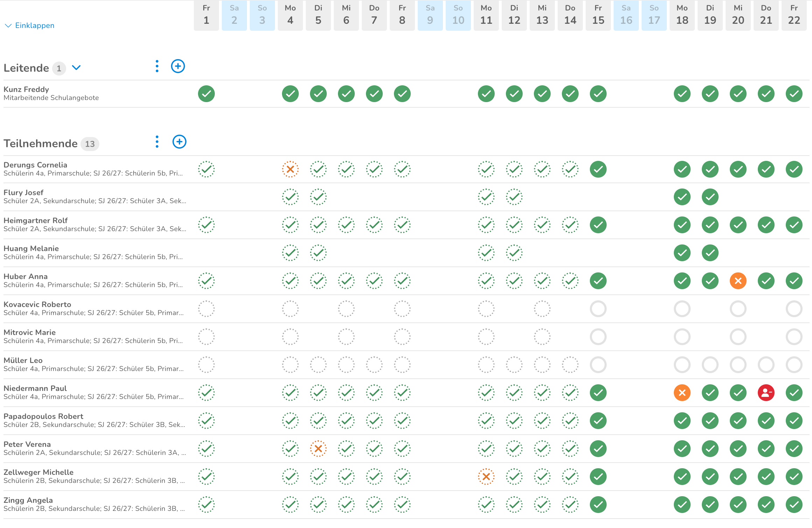The image size is (812, 528).
Task: Toggle Papadopoulos Robert attendance on Do 21
Action: (766, 421)
